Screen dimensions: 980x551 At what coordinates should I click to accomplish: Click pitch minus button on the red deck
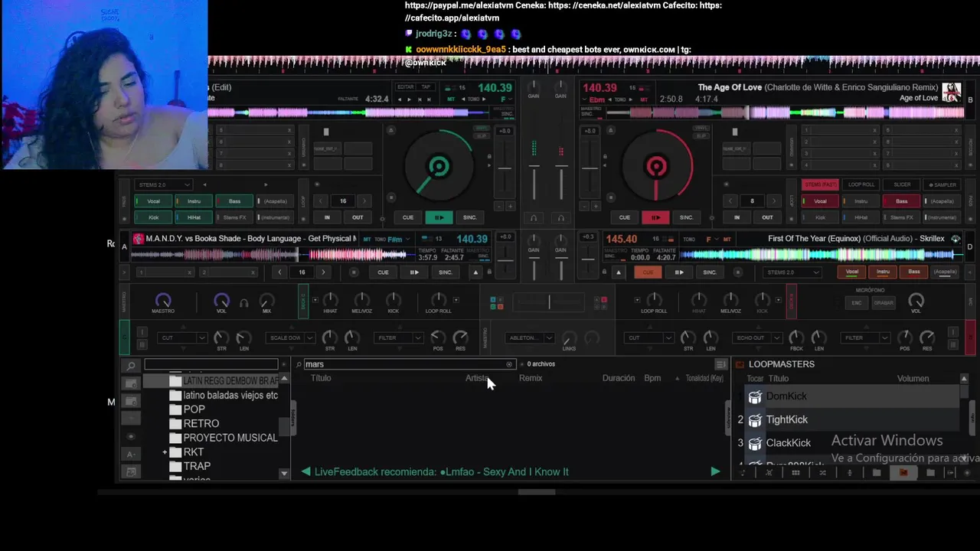[584, 206]
